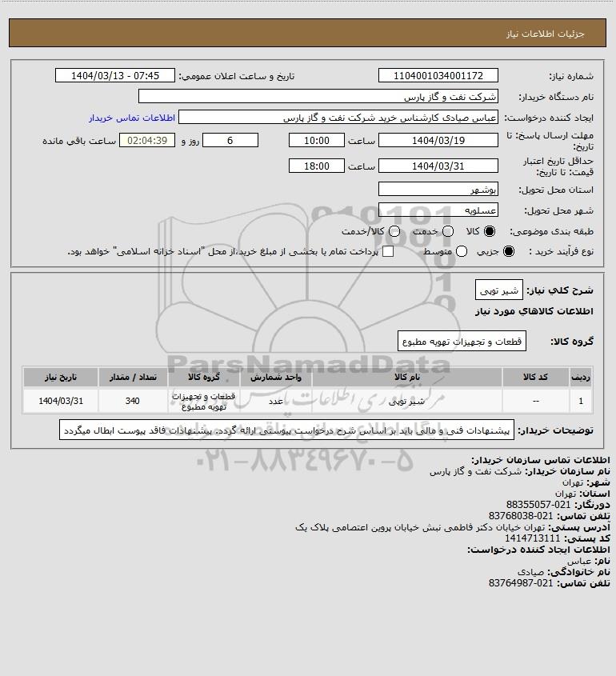This screenshot has height=676, width=616.
Task: Click the جزئیات اطلاعات نیاز page header
Action: [546, 34]
